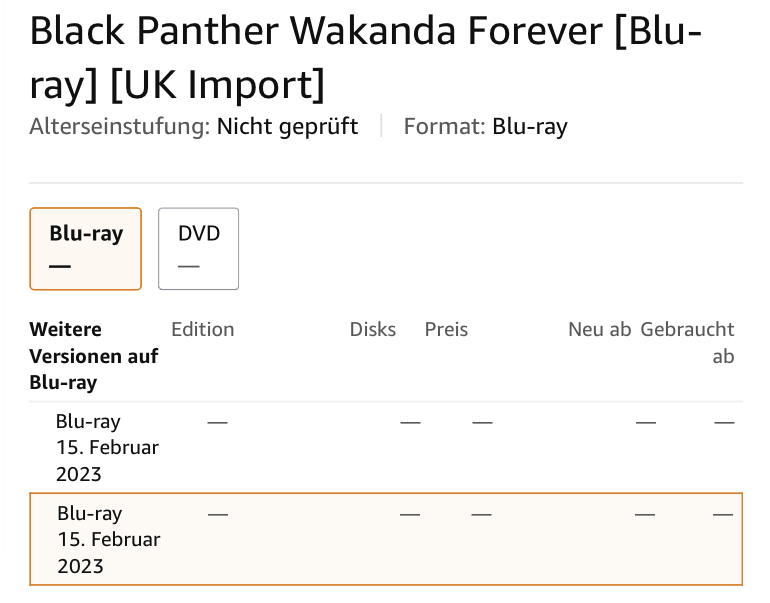Click the Disks dash in the highlighted row
The image size is (770, 603).
[410, 515]
